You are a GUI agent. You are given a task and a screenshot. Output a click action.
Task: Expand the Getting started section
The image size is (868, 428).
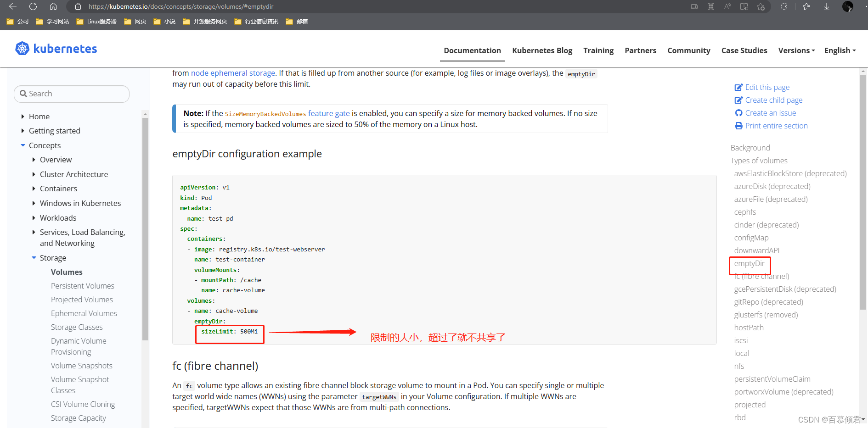pos(23,131)
